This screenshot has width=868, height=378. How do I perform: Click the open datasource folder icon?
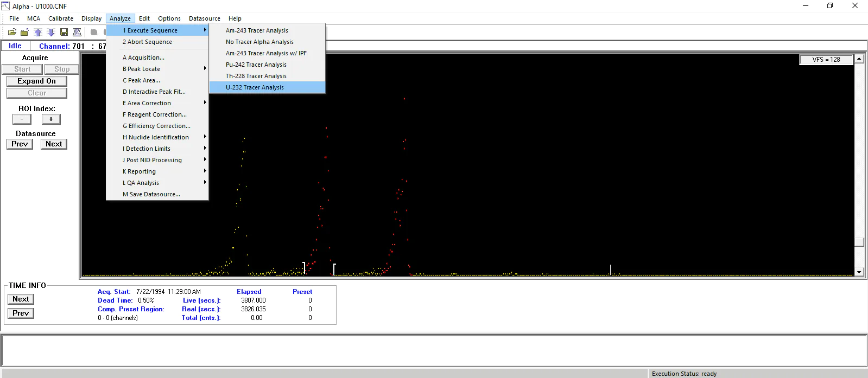(x=12, y=32)
